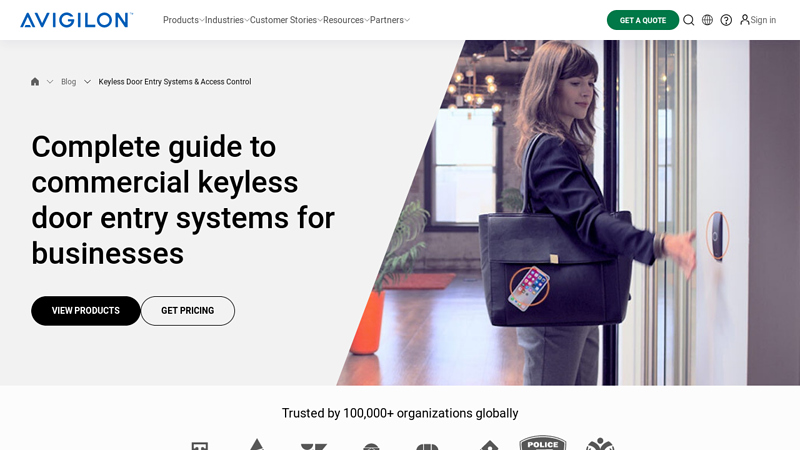The width and height of the screenshot is (800, 450).
Task: Open the Partners menu
Action: click(389, 20)
